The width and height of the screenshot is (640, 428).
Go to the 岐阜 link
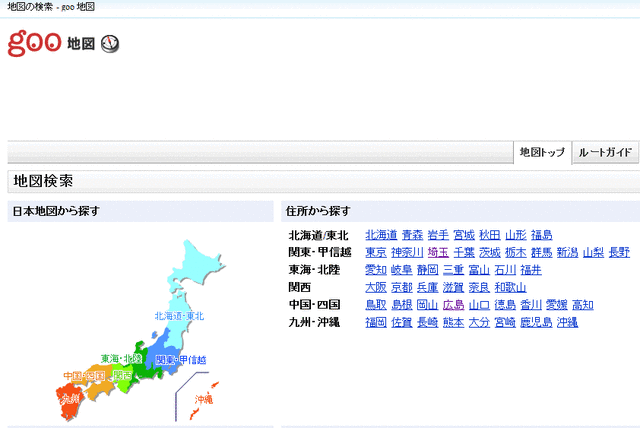(402, 270)
